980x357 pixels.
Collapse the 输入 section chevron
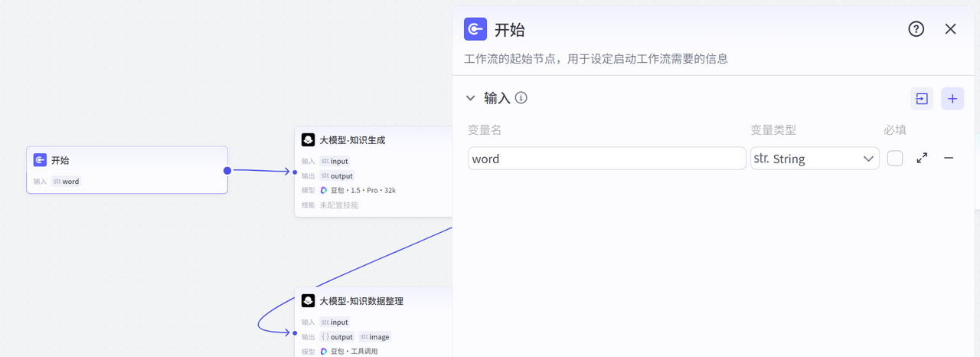point(471,98)
